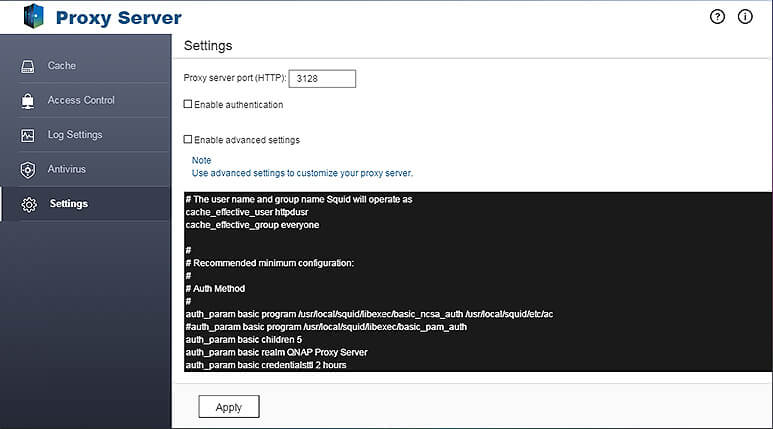Click the Proxy Server logo icon

(33, 17)
